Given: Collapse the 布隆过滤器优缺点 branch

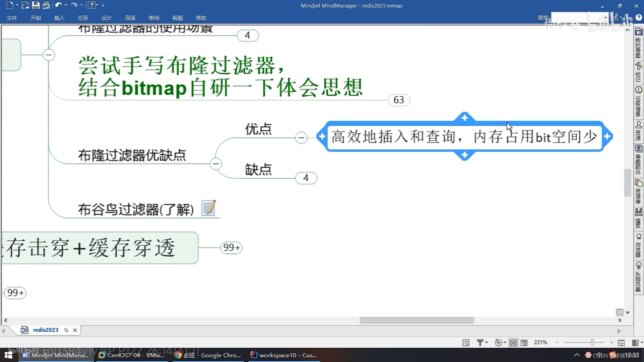Looking at the screenshot, I should [x=216, y=164].
